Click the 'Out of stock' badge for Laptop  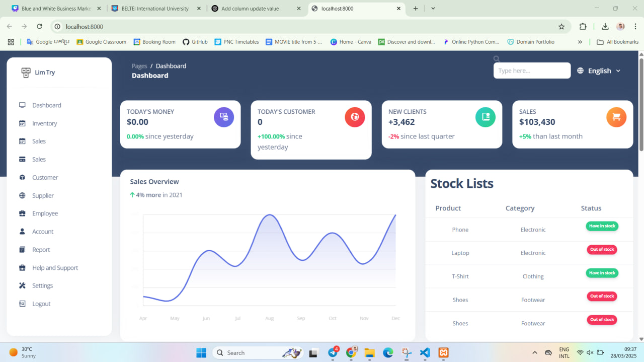tap(602, 249)
